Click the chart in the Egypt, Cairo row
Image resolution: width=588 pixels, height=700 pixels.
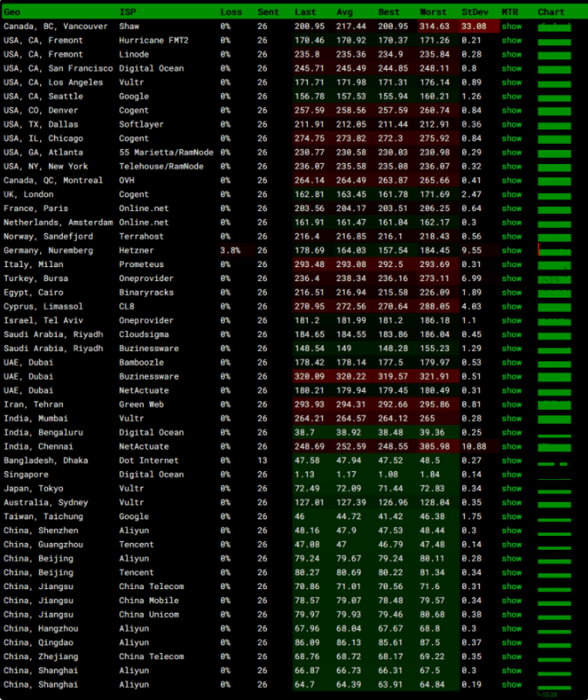tap(554, 292)
